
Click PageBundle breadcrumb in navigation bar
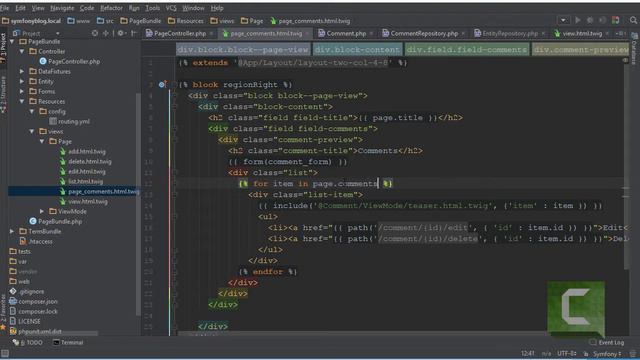[x=140, y=20]
